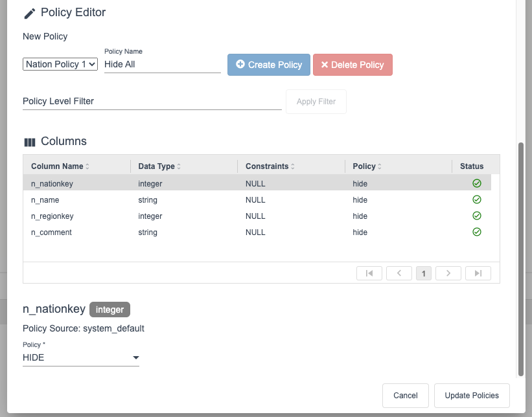Sort table by Policy header
Viewport: 532px width, 417px height.
[367, 166]
